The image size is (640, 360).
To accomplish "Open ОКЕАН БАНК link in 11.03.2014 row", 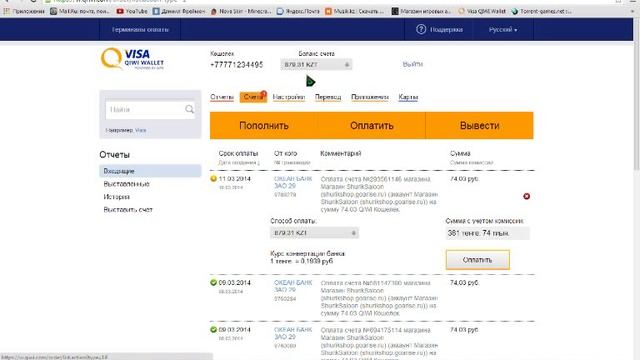I will pyautogui.click(x=293, y=182).
